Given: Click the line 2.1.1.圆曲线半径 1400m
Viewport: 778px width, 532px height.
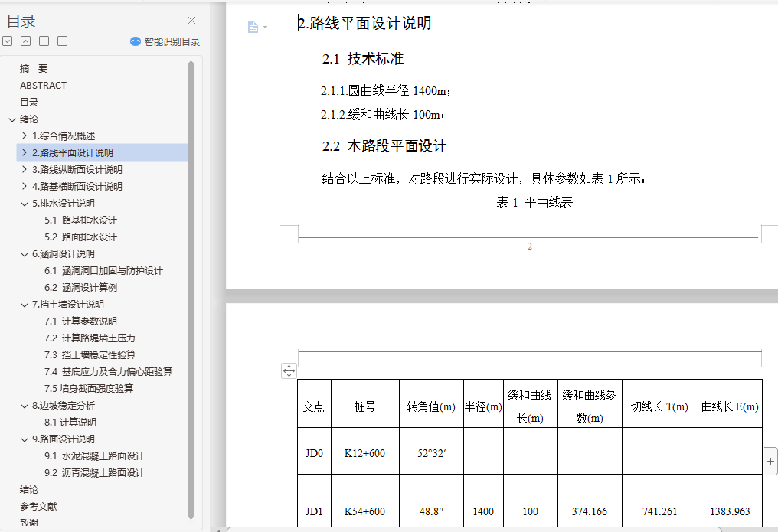Looking at the screenshot, I should (385, 91).
